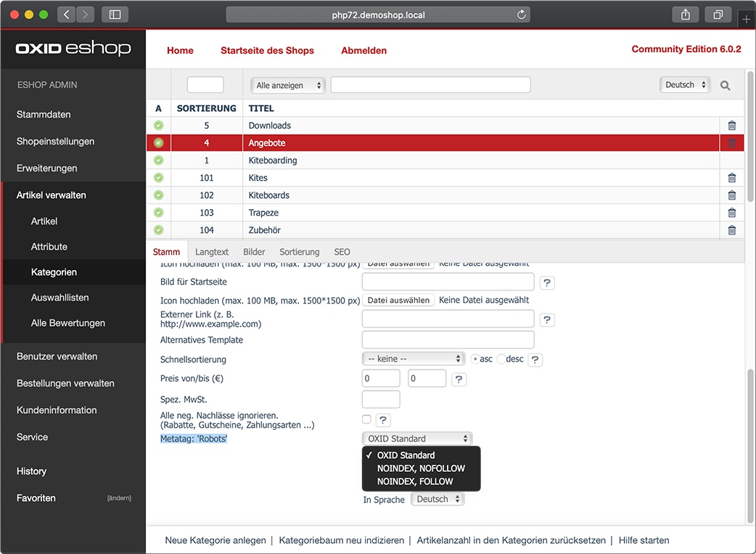Select Kiteboarding row in list
The width and height of the screenshot is (756, 554).
point(445,160)
